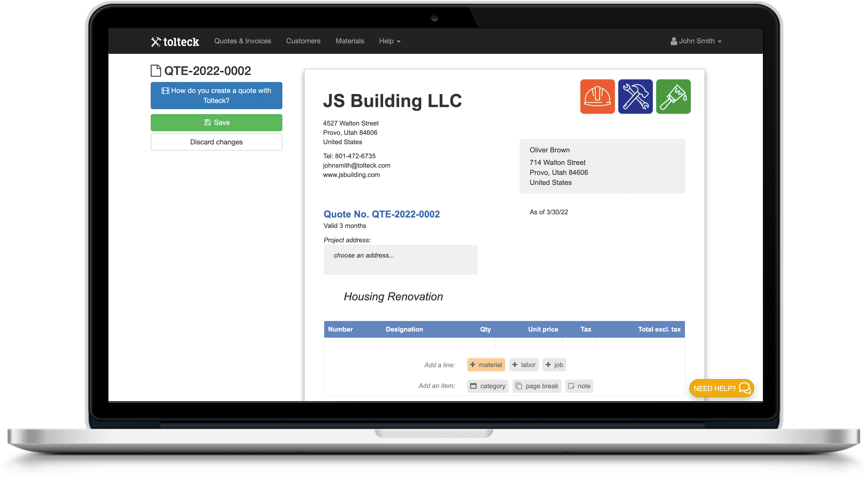Edit the Housing Renovation title

point(393,296)
